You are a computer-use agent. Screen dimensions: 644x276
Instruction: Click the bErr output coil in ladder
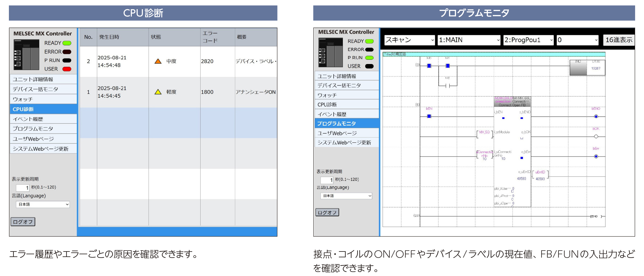tap(596, 157)
